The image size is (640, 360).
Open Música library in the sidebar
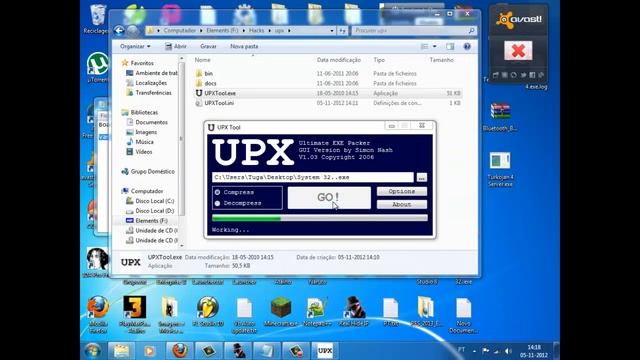tap(144, 142)
